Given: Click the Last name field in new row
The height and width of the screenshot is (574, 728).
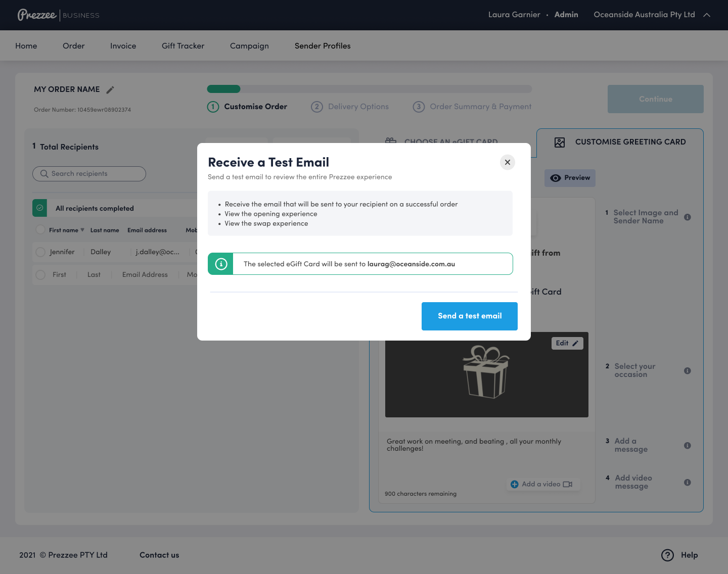Looking at the screenshot, I should coord(94,275).
